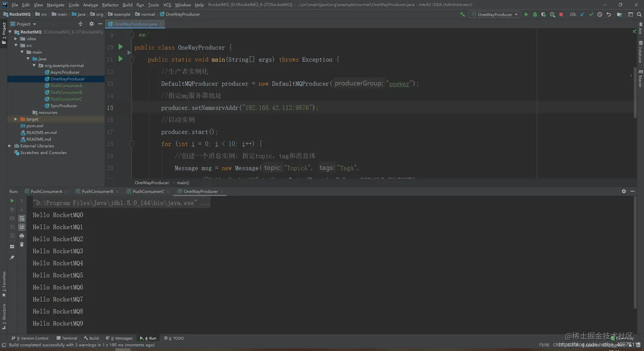Collapse the org.example.normal package
This screenshot has width=644, height=351.
click(34, 66)
